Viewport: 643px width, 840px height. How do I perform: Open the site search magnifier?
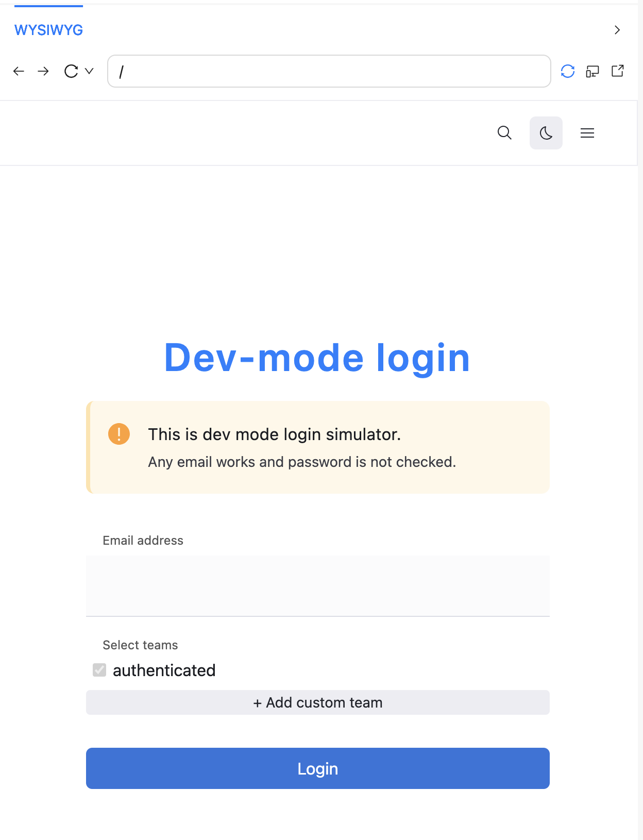[x=504, y=133]
